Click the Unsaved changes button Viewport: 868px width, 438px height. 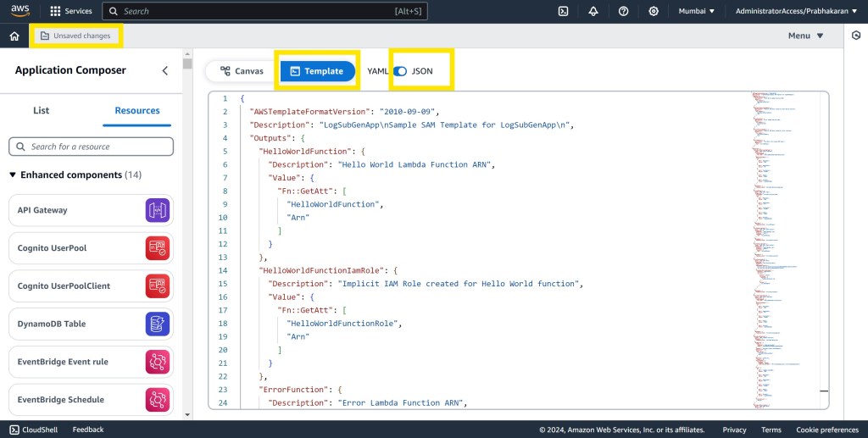pos(75,36)
